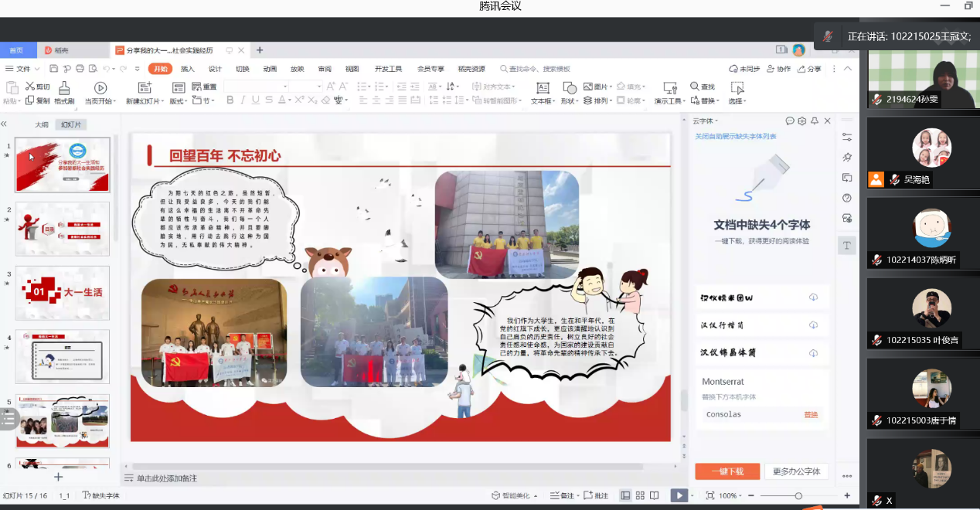Screen dimensions: 980x510
Task: Open the 100% zoom level dropdown
Action: (x=732, y=495)
